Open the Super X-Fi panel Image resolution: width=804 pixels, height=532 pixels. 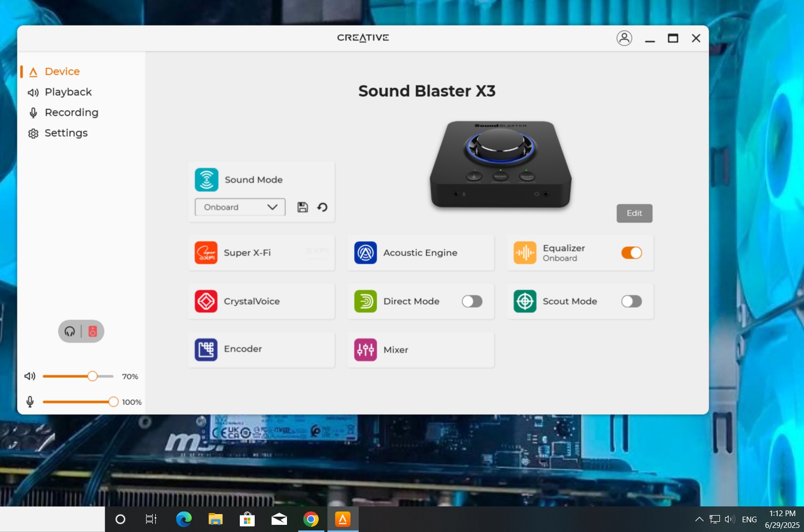coord(261,252)
